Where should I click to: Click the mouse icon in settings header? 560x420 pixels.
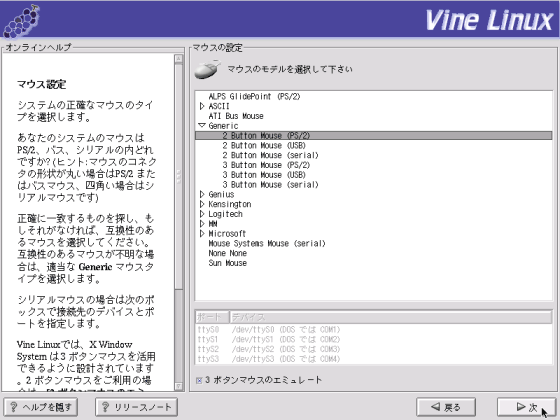(208, 69)
